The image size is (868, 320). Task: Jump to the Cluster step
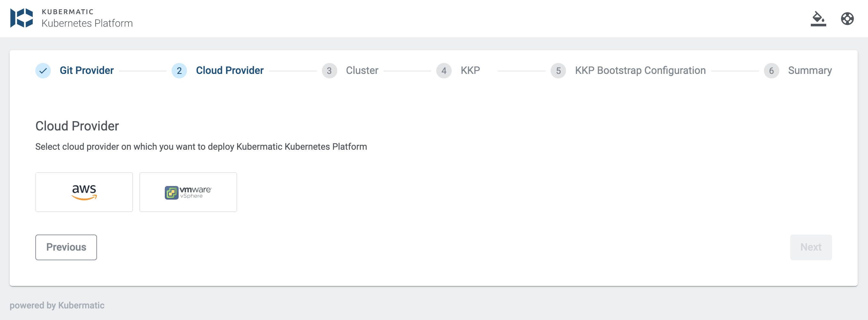pos(362,70)
